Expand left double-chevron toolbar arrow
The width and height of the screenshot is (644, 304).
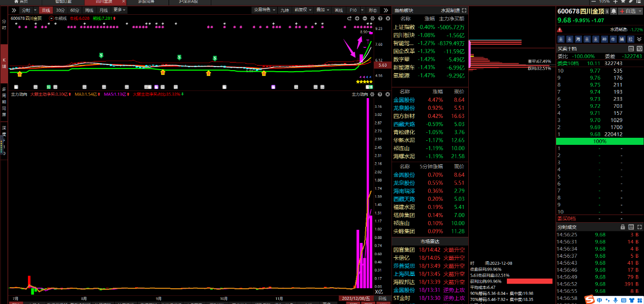click(x=14, y=10)
